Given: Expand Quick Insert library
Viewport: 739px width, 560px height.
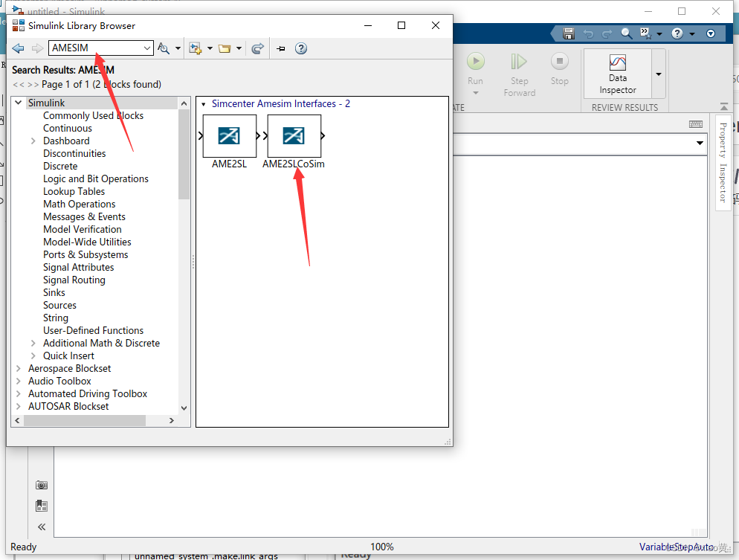Looking at the screenshot, I should click(33, 356).
